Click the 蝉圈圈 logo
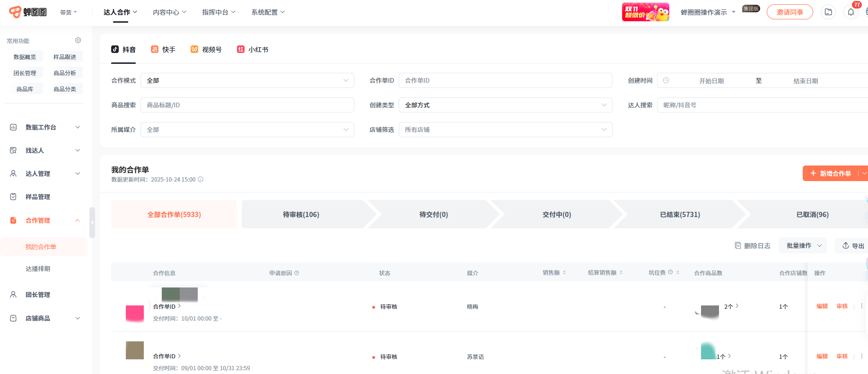Image resolution: width=868 pixels, height=374 pixels. click(28, 12)
